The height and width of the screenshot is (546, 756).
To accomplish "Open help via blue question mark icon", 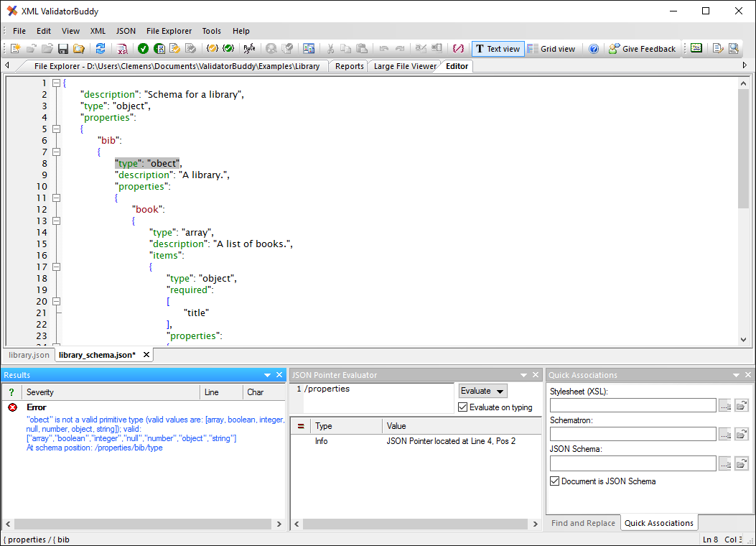I will [x=594, y=49].
